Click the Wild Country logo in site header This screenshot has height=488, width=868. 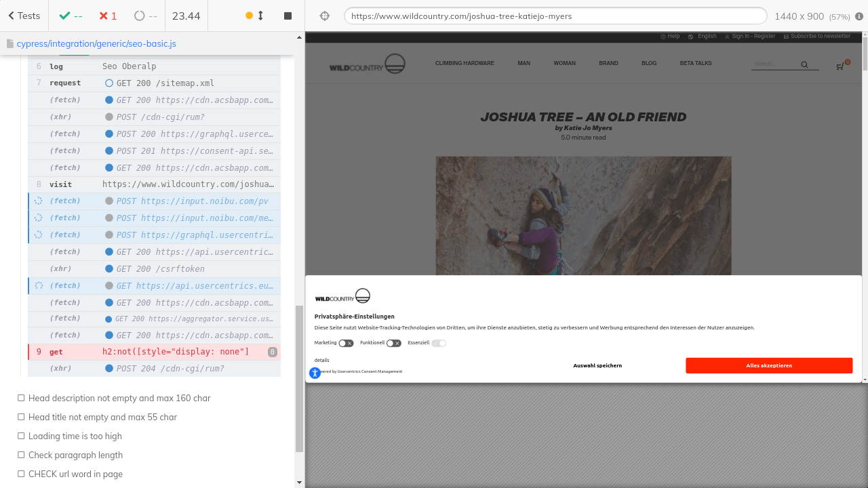tap(367, 64)
